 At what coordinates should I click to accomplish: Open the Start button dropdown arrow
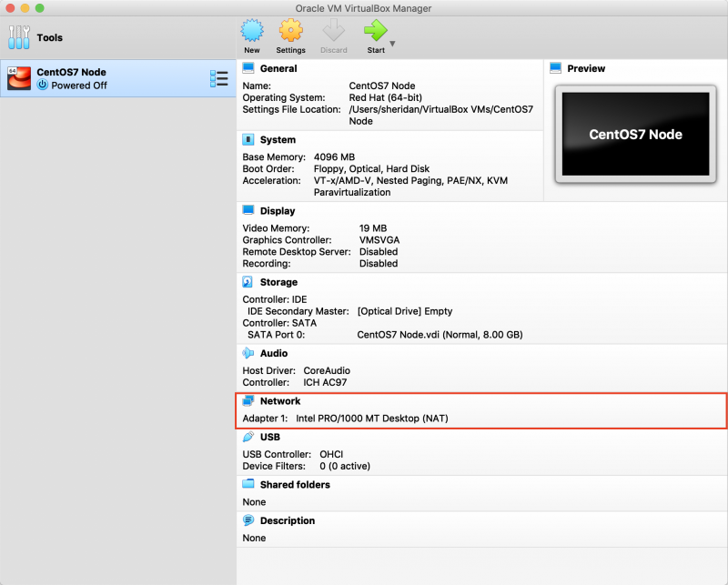[392, 44]
